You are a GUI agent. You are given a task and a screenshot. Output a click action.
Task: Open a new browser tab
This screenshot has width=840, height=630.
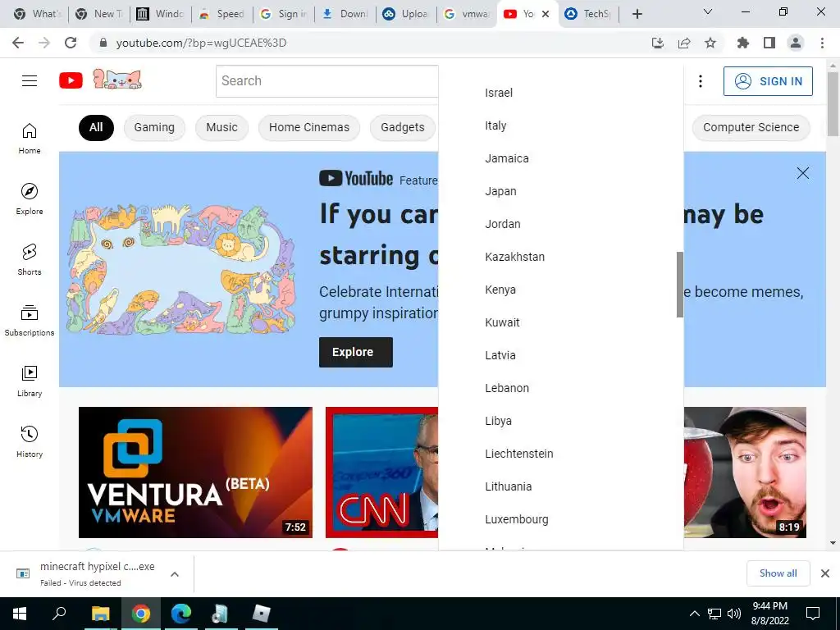click(637, 14)
